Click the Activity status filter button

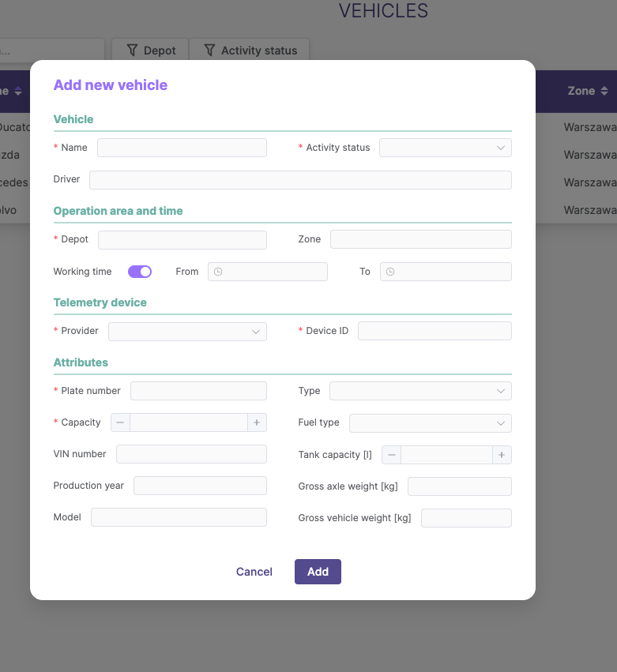click(249, 50)
